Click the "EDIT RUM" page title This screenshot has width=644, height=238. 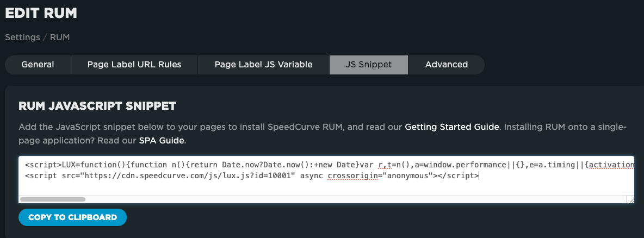pos(41,13)
